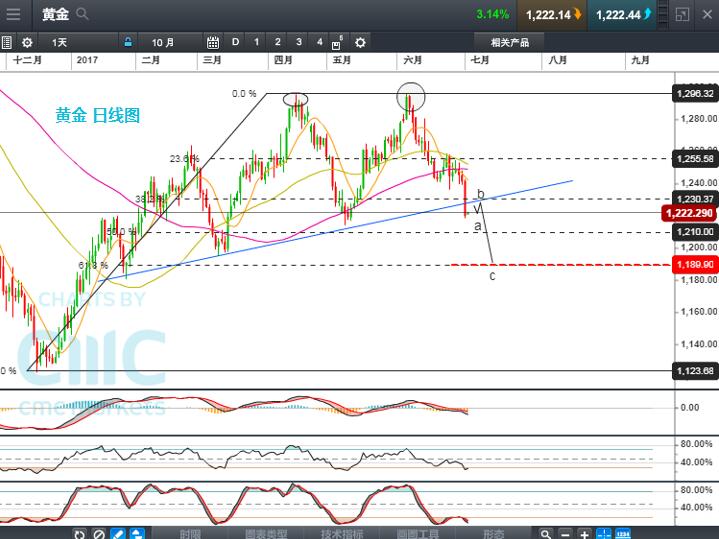Select chart layout 3
The height and width of the screenshot is (539, 719).
(299, 42)
